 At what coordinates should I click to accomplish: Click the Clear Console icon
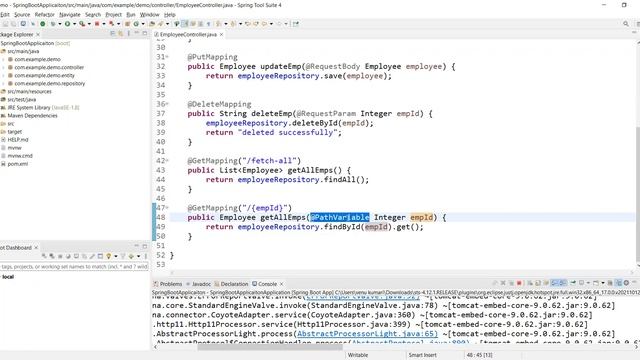tap(530, 283)
